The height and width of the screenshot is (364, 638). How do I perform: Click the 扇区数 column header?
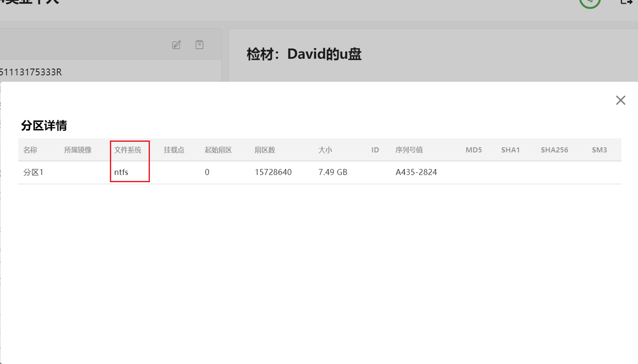click(265, 150)
